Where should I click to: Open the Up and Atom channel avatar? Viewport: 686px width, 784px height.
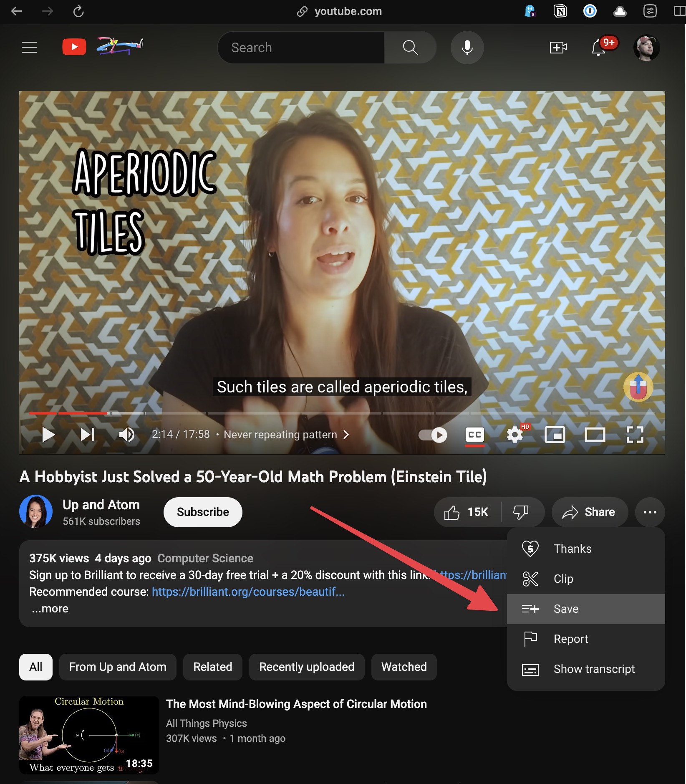tap(36, 511)
